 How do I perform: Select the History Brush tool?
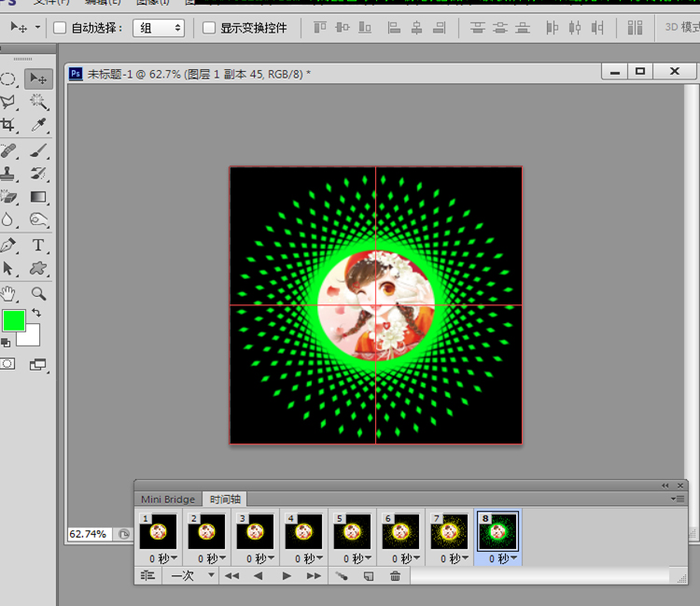[x=38, y=174]
